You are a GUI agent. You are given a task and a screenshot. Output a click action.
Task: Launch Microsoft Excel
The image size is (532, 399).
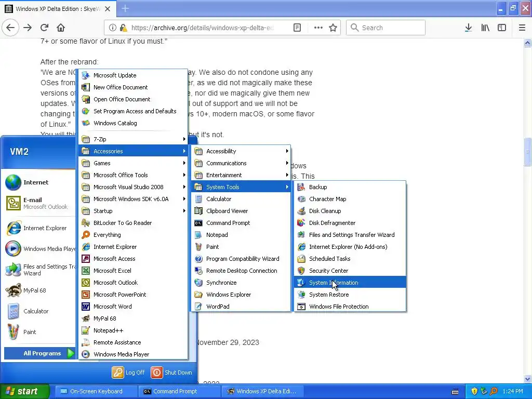point(133,270)
